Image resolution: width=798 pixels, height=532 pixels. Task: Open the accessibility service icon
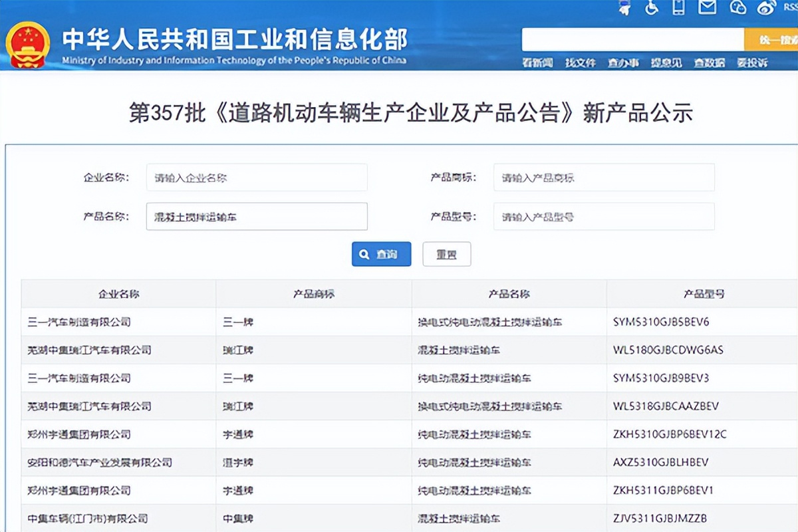pos(651,9)
